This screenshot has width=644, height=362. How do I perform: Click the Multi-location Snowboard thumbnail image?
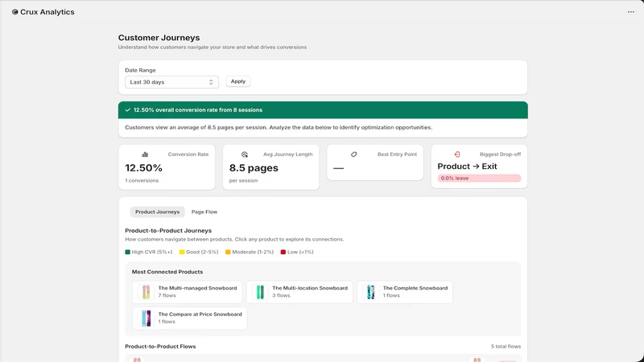click(260, 292)
